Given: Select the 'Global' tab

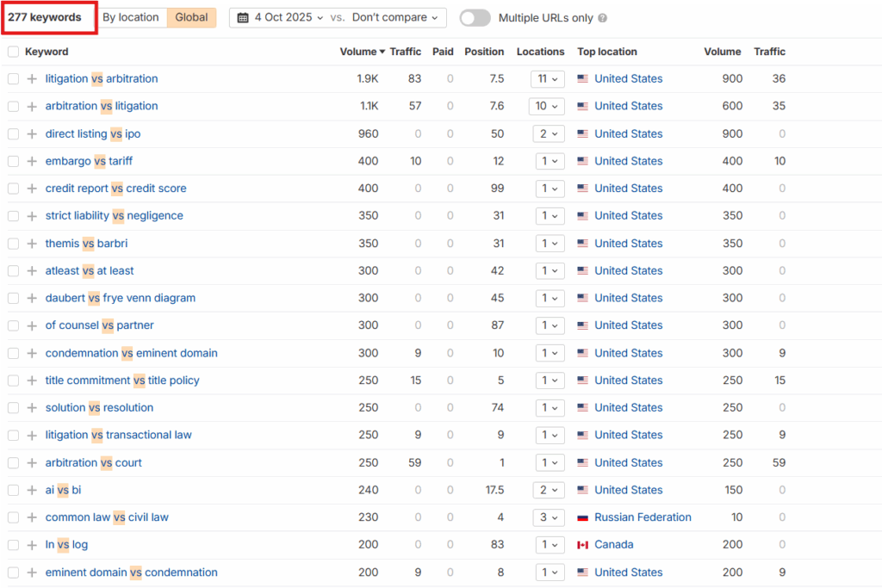Looking at the screenshot, I should (191, 18).
